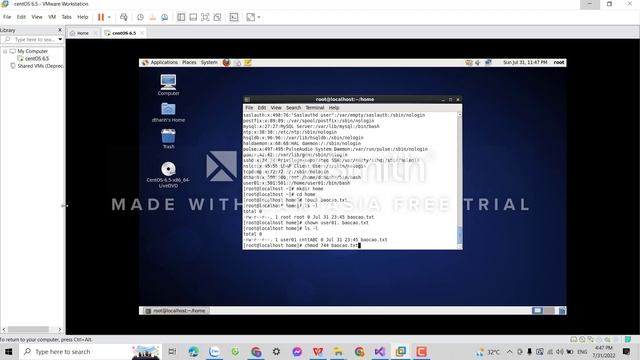Open the guest Places menu
The image size is (640, 360).
click(189, 62)
